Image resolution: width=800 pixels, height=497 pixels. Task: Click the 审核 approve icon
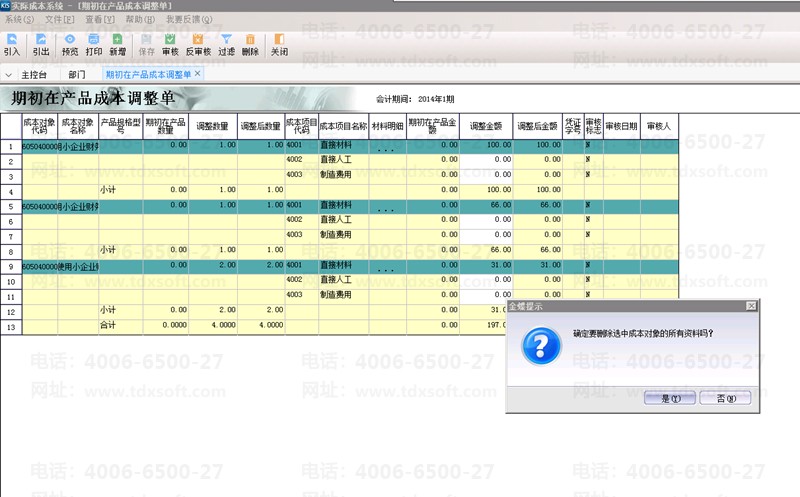[170, 45]
